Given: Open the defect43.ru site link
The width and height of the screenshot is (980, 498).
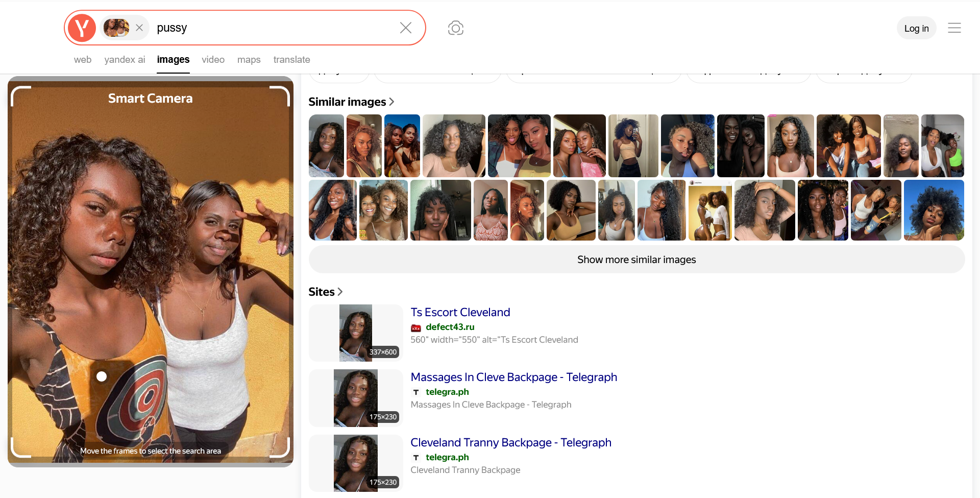Looking at the screenshot, I should tap(450, 327).
